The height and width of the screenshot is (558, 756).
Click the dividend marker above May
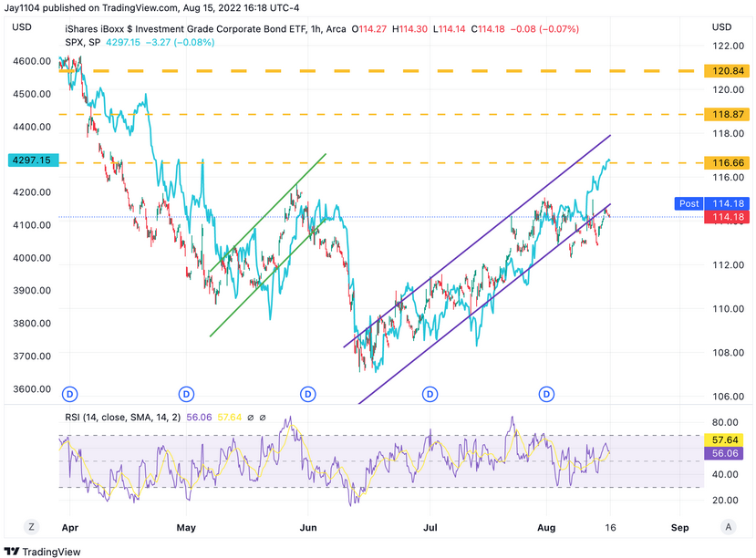[186, 394]
